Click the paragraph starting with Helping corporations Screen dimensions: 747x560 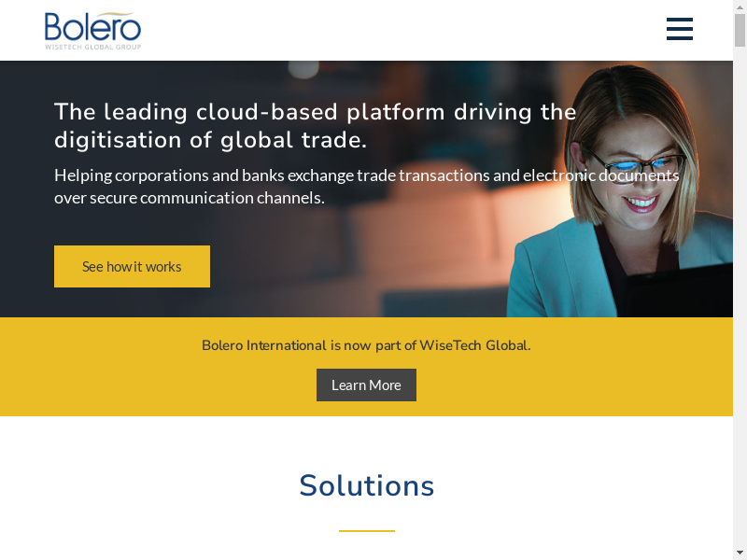[366, 186]
